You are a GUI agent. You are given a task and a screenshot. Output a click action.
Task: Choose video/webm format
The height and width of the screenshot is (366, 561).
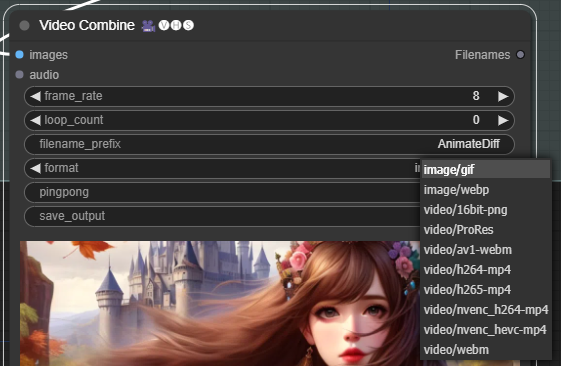coord(486,350)
